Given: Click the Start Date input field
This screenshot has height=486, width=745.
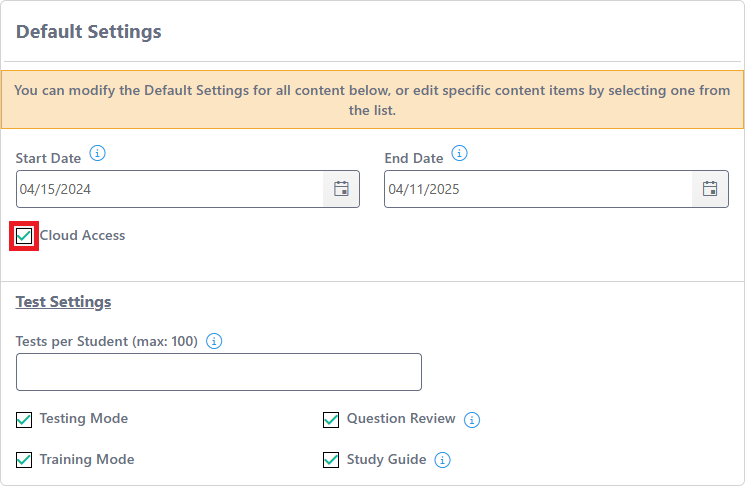Looking at the screenshot, I should [x=170, y=189].
